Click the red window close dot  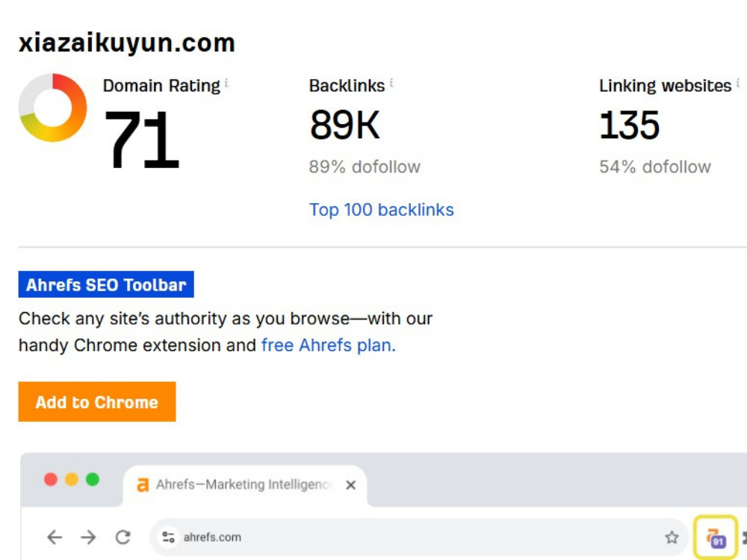51,479
